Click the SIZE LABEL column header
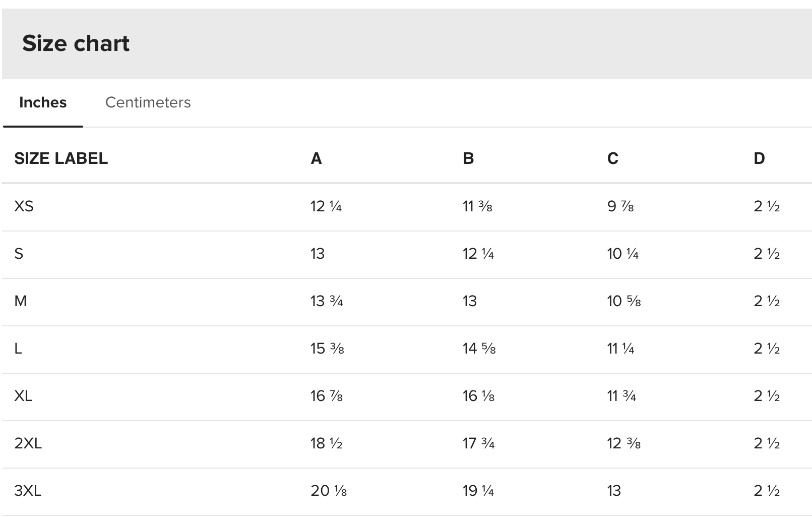 click(x=61, y=158)
